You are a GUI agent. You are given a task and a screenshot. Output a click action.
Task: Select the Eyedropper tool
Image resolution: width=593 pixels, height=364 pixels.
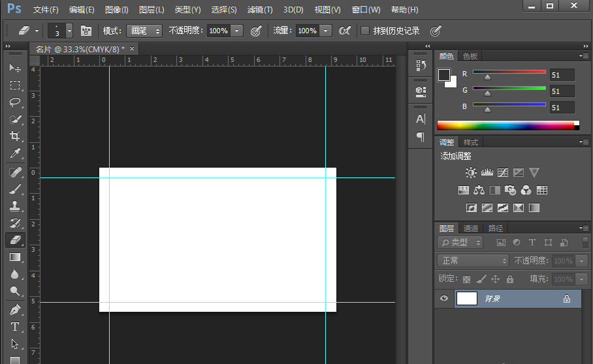pos(15,153)
